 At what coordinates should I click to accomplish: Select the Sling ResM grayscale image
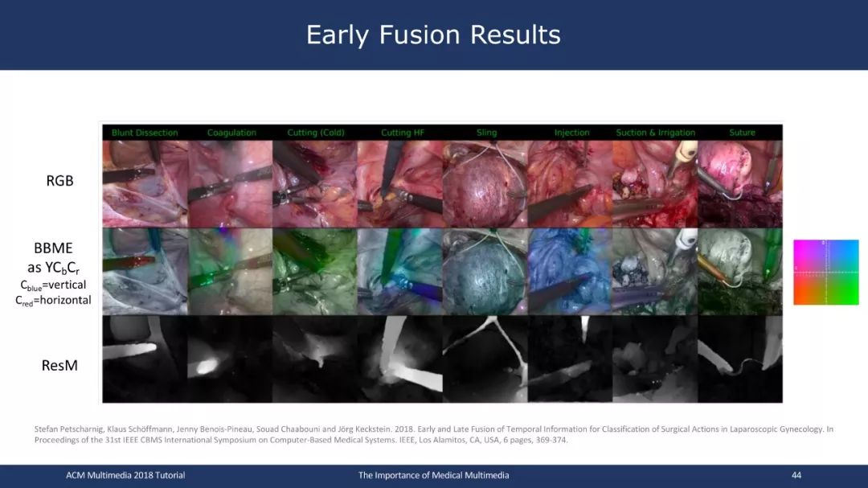[485, 359]
